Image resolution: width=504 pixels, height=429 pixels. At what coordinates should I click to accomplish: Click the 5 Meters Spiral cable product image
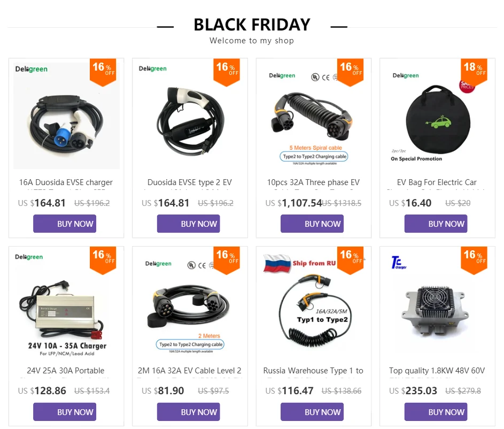[314, 116]
